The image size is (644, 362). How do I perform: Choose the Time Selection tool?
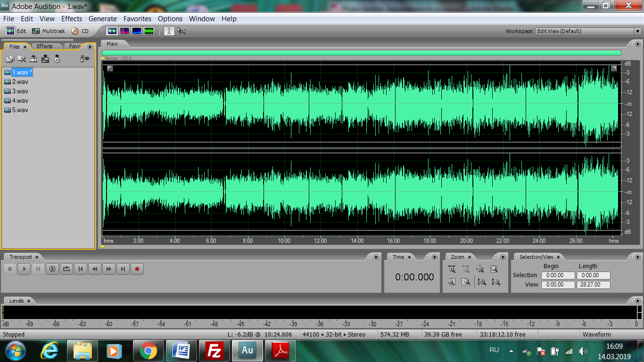coord(169,31)
